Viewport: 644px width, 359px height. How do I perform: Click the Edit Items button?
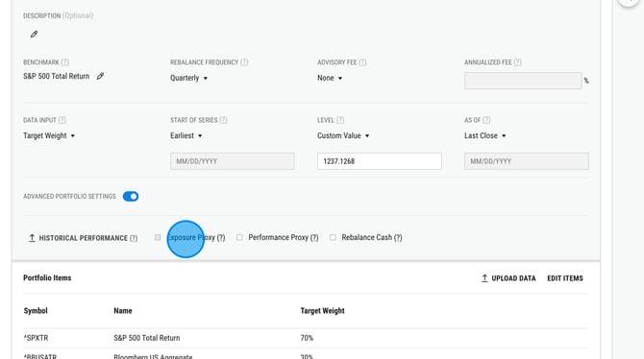coord(565,278)
